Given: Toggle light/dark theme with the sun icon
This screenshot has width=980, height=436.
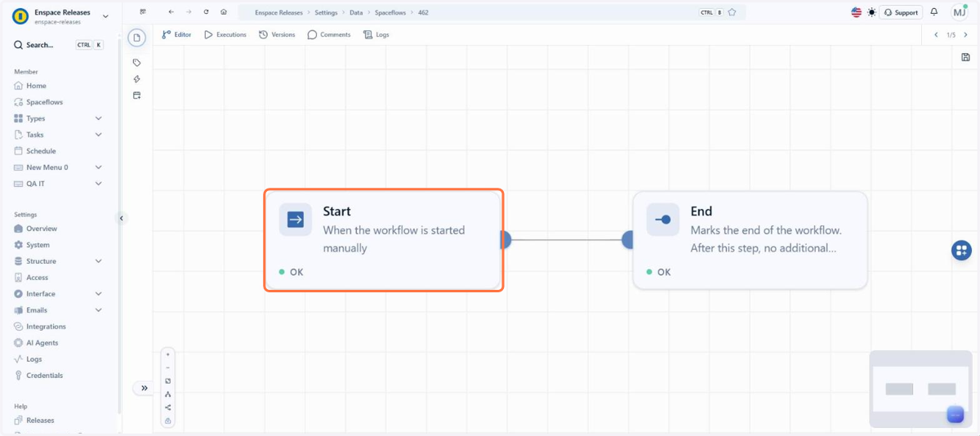Looking at the screenshot, I should pyautogui.click(x=872, y=12).
